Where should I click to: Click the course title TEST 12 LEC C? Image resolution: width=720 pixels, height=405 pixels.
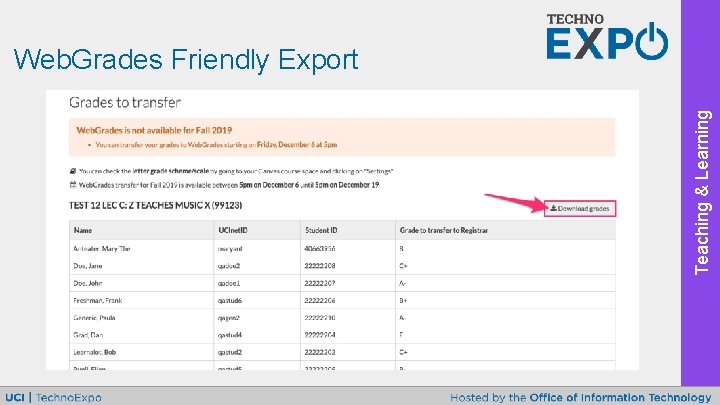coord(156,205)
